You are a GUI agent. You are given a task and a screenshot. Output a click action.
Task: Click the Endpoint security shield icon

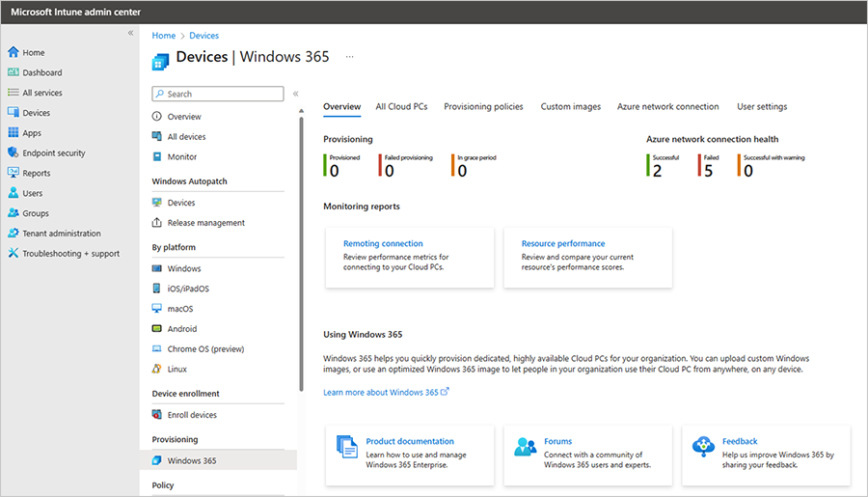click(14, 153)
